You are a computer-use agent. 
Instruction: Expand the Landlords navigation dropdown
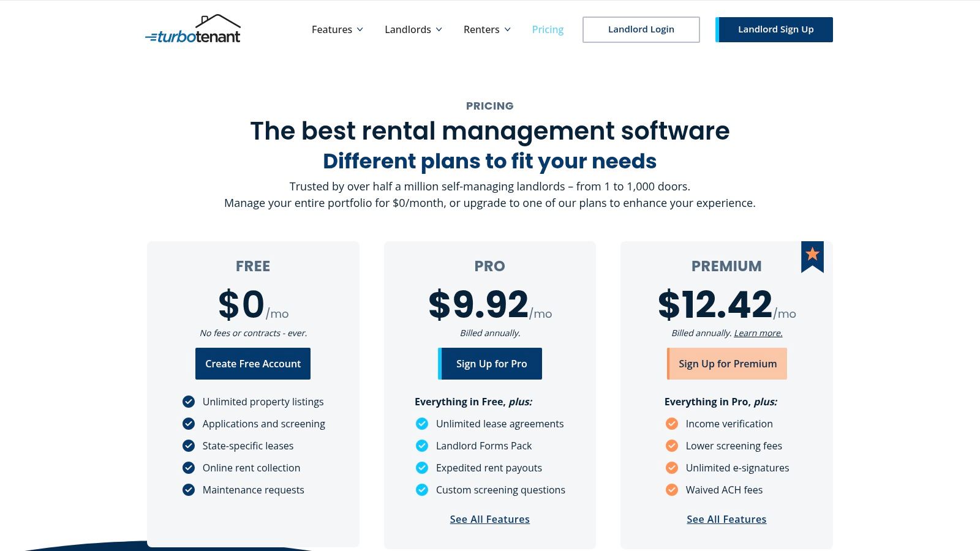pyautogui.click(x=413, y=29)
